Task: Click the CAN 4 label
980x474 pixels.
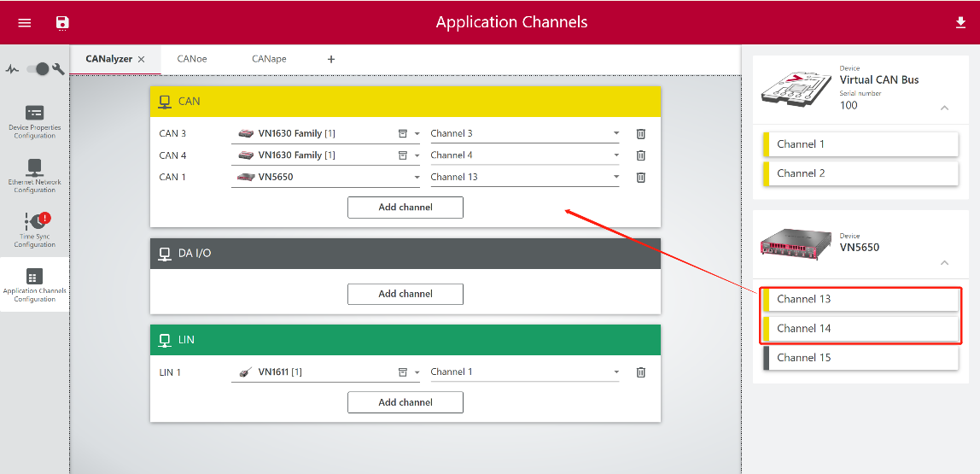Action: tap(172, 155)
